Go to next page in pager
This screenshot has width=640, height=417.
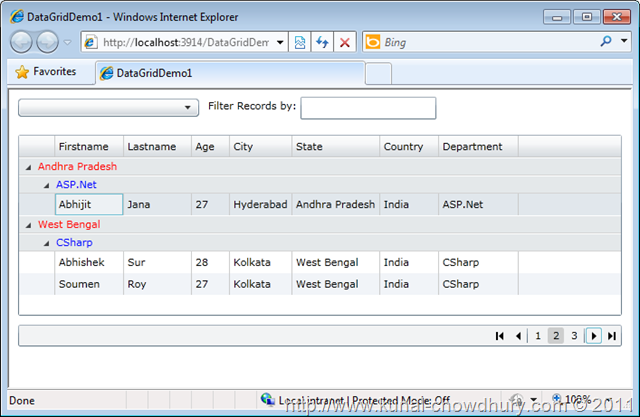(594, 336)
